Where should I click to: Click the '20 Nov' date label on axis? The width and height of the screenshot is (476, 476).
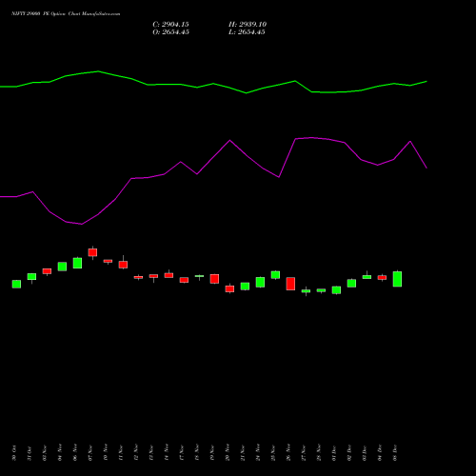[x=228, y=453]
